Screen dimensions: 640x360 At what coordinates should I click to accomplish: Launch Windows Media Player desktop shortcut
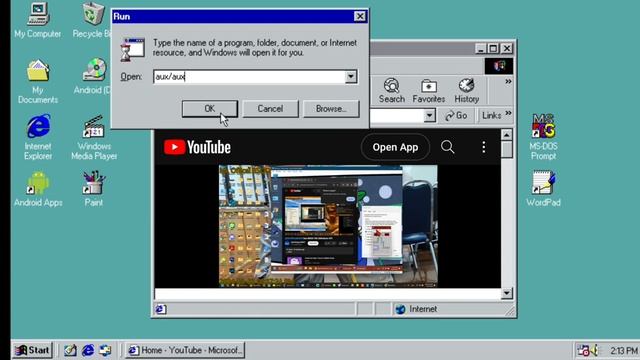pyautogui.click(x=94, y=137)
